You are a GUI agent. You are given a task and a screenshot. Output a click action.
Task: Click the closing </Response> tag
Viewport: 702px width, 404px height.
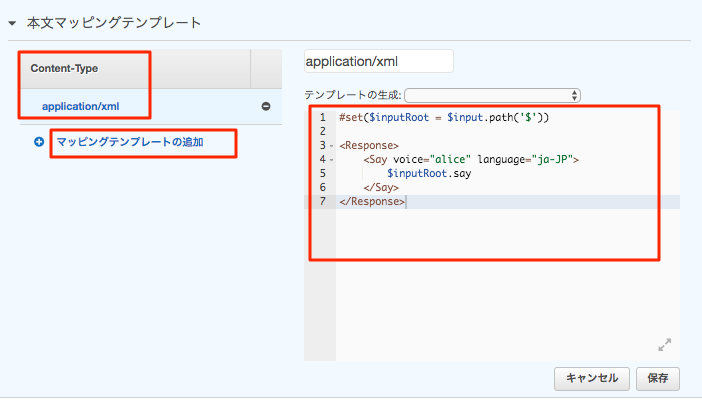click(372, 202)
